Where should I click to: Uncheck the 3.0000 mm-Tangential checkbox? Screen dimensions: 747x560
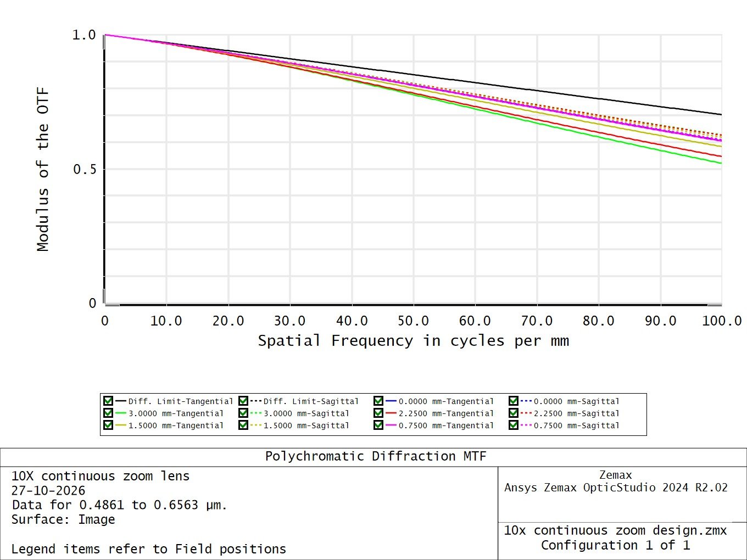click(x=108, y=413)
